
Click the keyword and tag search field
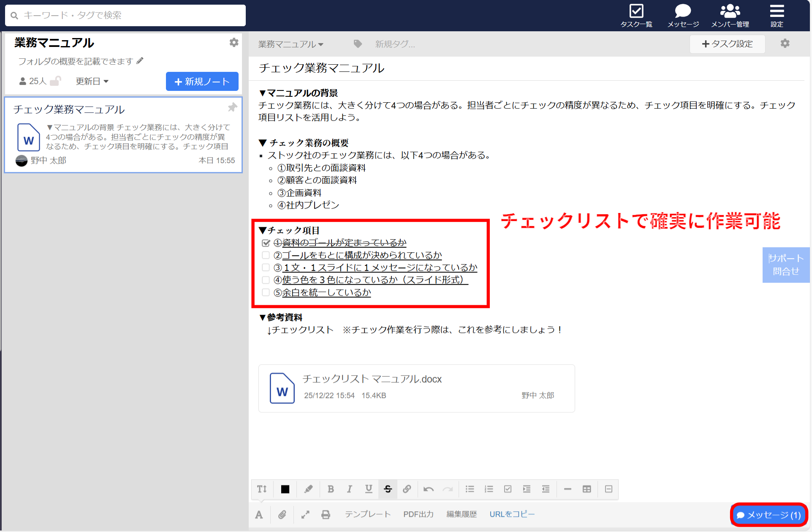(x=125, y=15)
